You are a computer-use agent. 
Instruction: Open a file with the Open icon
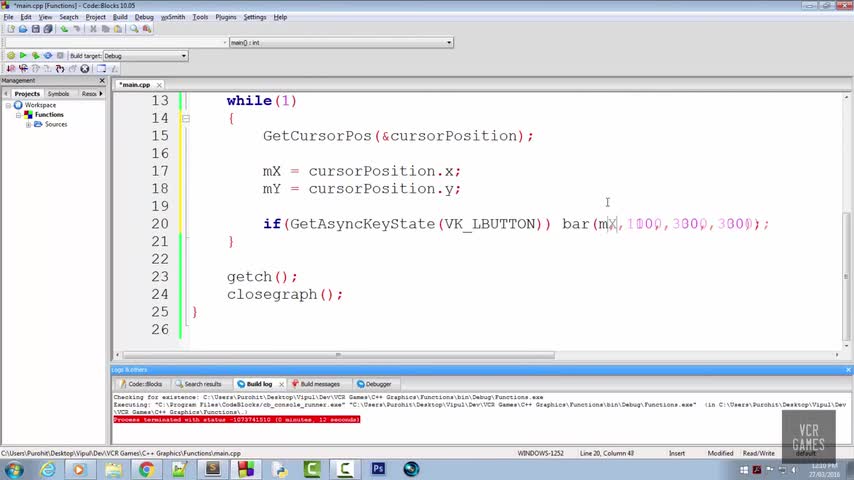(23, 29)
